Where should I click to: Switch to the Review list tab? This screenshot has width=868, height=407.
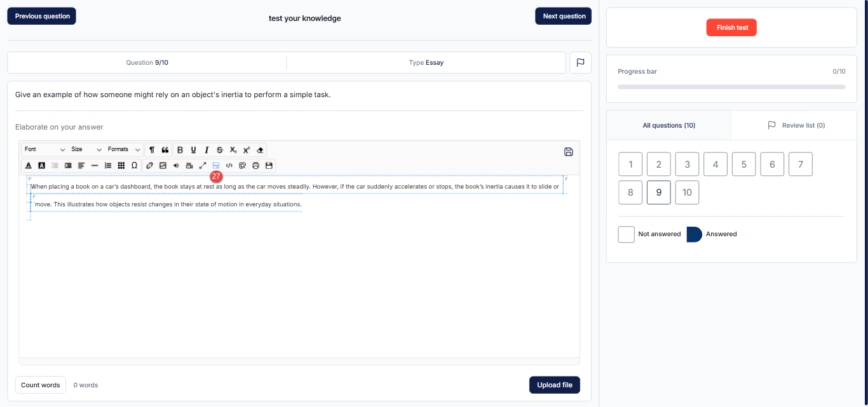[796, 126]
